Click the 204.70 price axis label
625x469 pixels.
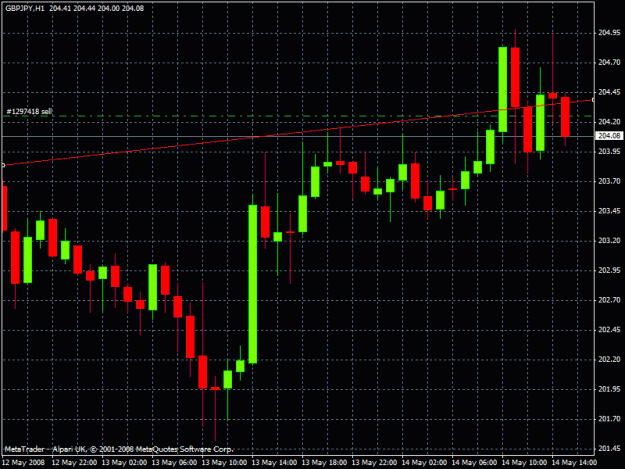coord(609,63)
